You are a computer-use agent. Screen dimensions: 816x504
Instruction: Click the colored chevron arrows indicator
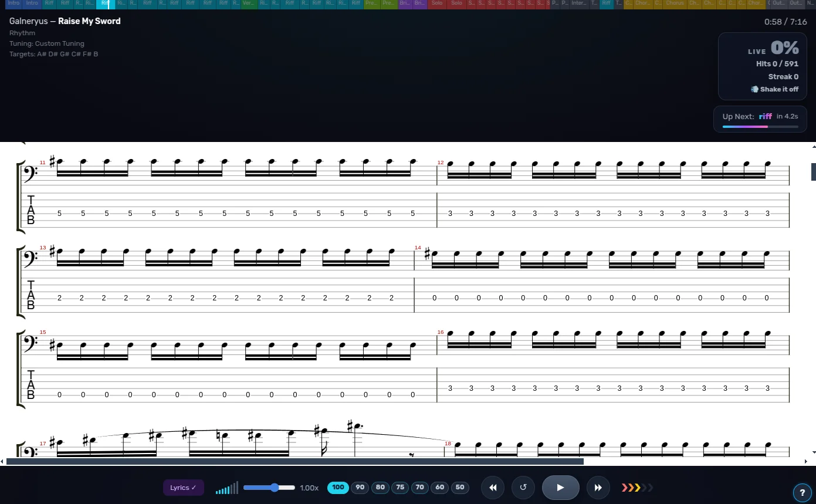point(637,488)
